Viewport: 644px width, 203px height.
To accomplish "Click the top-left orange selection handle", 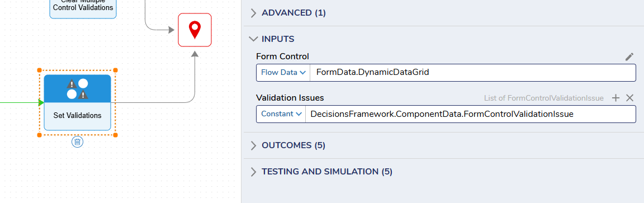I will (40, 70).
